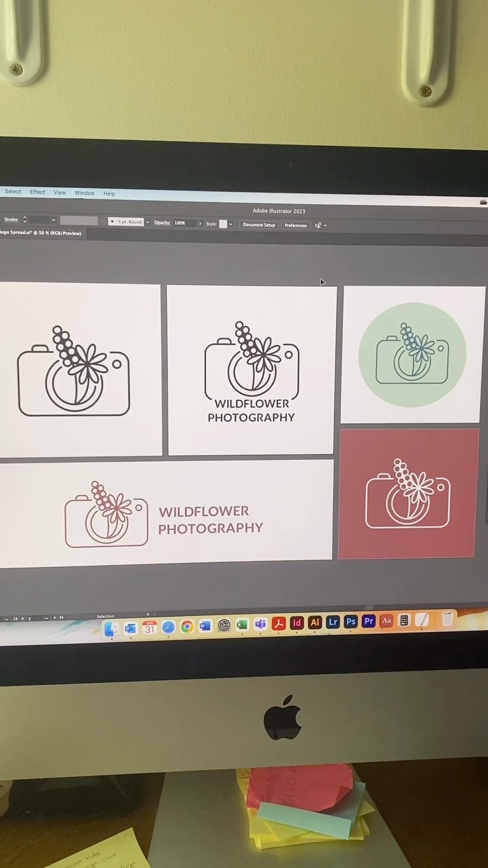Click the artboard number field showing 2

pyautogui.click(x=35, y=618)
